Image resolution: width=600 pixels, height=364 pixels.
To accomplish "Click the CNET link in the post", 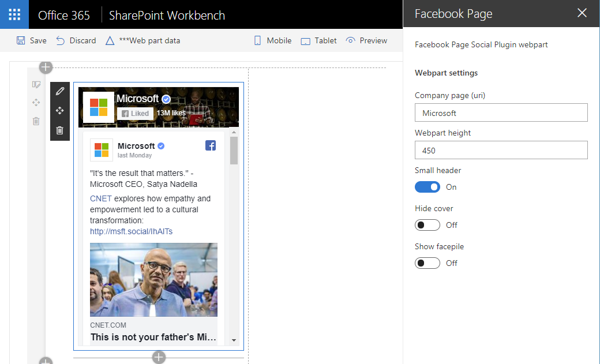I will click(100, 198).
